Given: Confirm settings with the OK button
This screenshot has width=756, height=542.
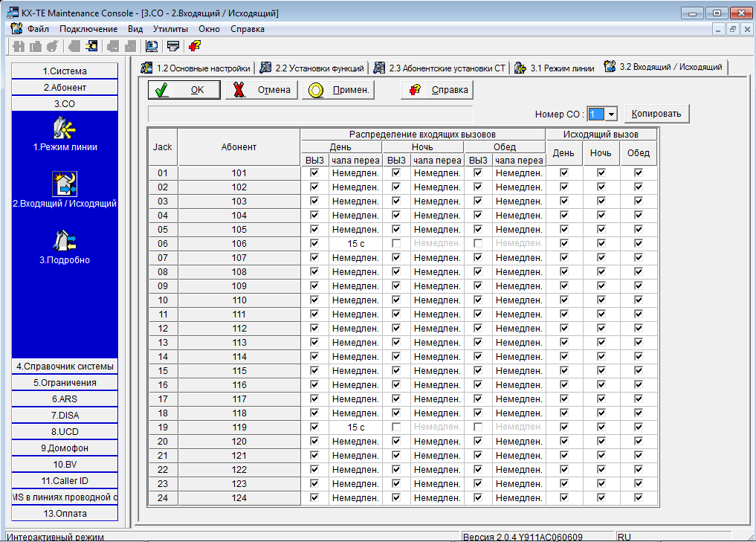Looking at the screenshot, I should (184, 90).
